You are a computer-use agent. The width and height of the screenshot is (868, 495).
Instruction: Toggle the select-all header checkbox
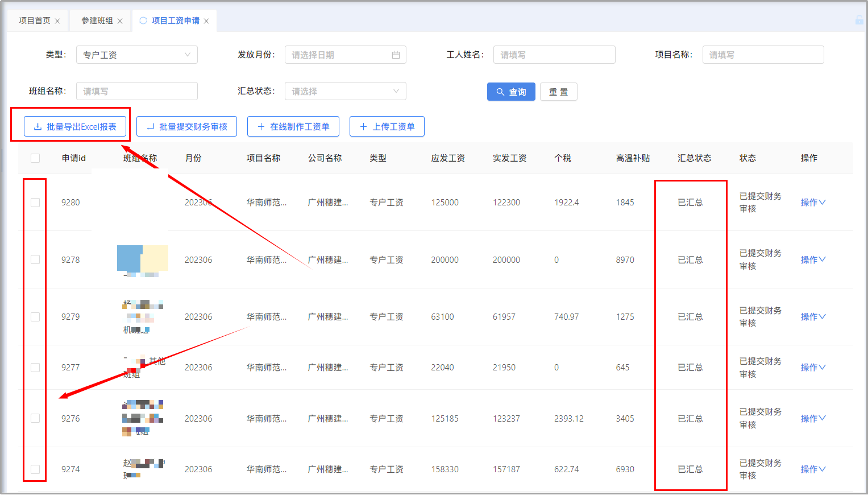[35, 158]
